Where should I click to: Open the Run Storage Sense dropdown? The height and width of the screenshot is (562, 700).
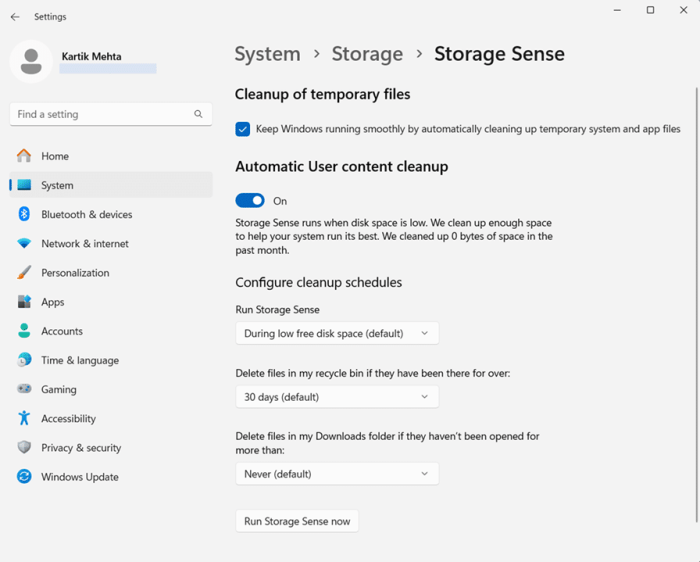(x=337, y=333)
